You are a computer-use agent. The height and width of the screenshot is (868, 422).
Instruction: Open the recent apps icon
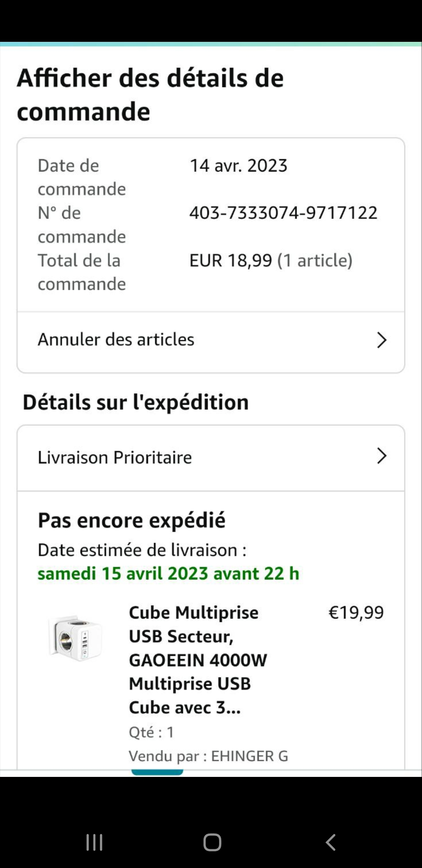(x=94, y=842)
